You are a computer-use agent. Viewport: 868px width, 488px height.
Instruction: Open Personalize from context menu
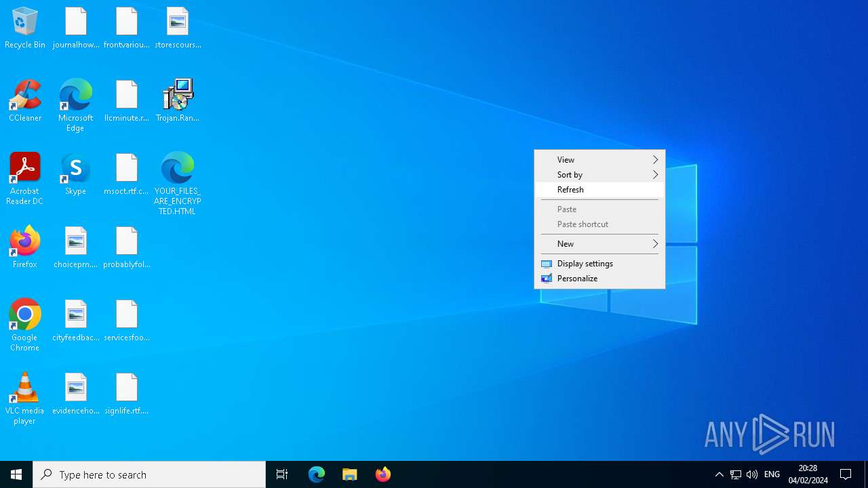coord(599,279)
